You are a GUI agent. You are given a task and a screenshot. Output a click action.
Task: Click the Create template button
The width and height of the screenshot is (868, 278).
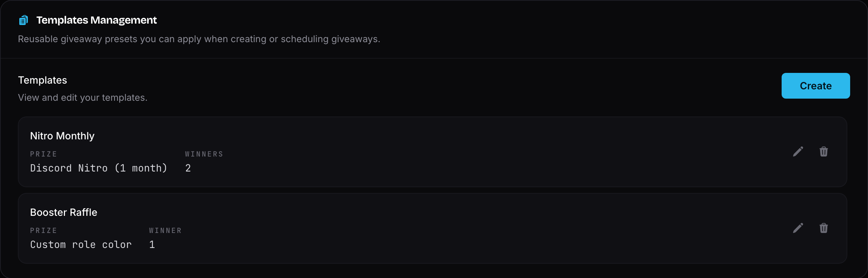coord(816,86)
